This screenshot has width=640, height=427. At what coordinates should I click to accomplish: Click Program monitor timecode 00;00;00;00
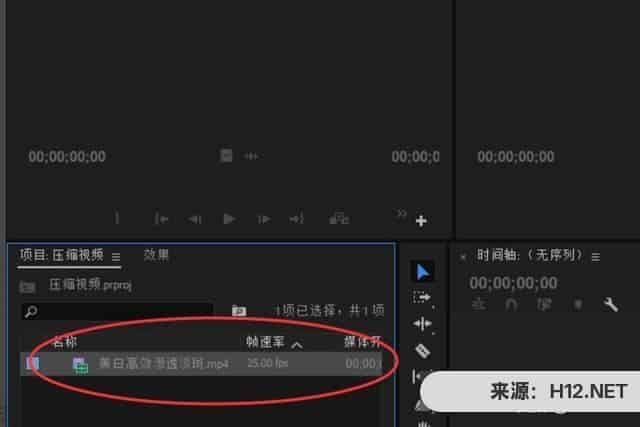516,156
